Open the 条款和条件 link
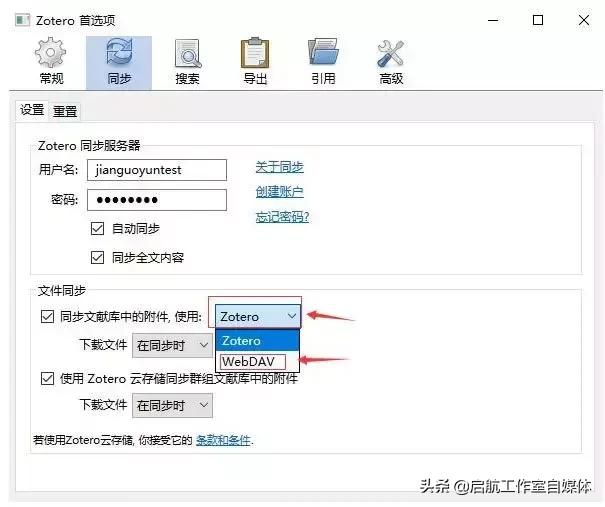 [223, 440]
